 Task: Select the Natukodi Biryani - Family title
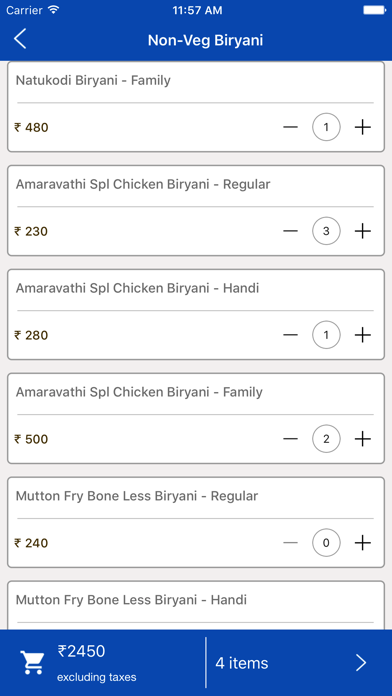pyautogui.click(x=93, y=81)
